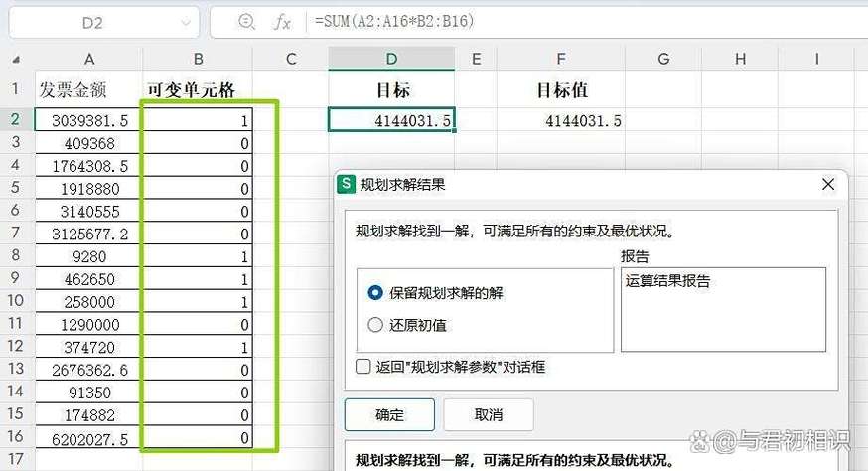The width and height of the screenshot is (868, 471).
Task: Click the 规划求解结果 dialog title
Action: (x=402, y=184)
